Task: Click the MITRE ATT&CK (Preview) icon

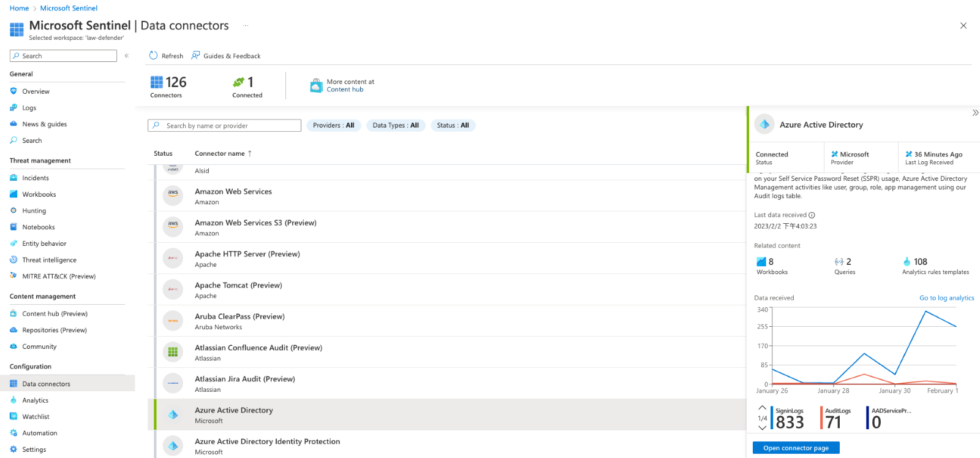Action: point(13,276)
